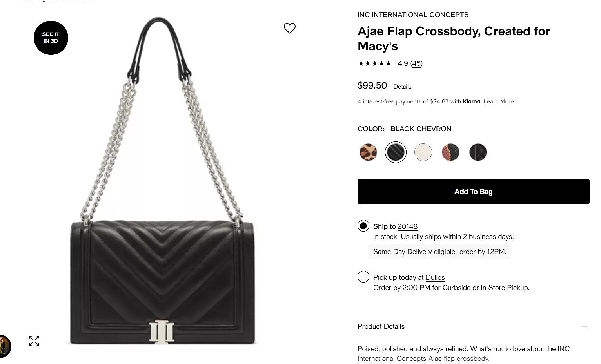Viewport: 601px width, 364px height.
Task: Choose the white color swatch
Action: [423, 152]
